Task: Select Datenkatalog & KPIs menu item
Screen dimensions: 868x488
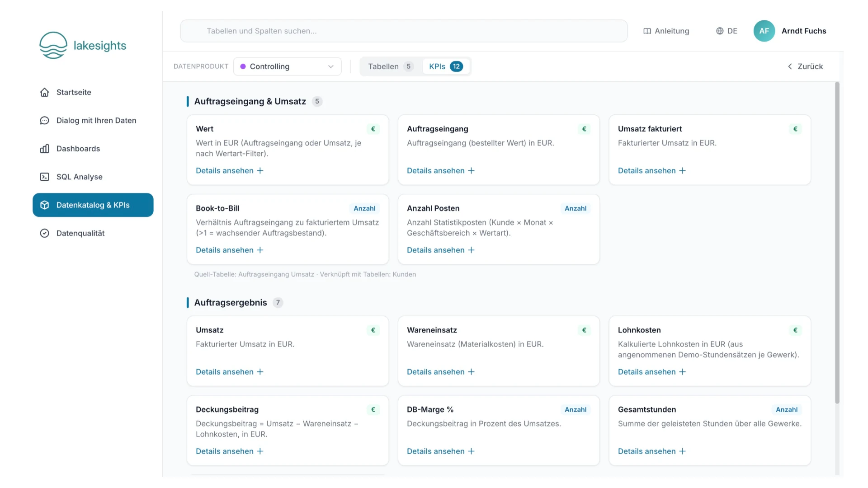Action: pos(93,205)
